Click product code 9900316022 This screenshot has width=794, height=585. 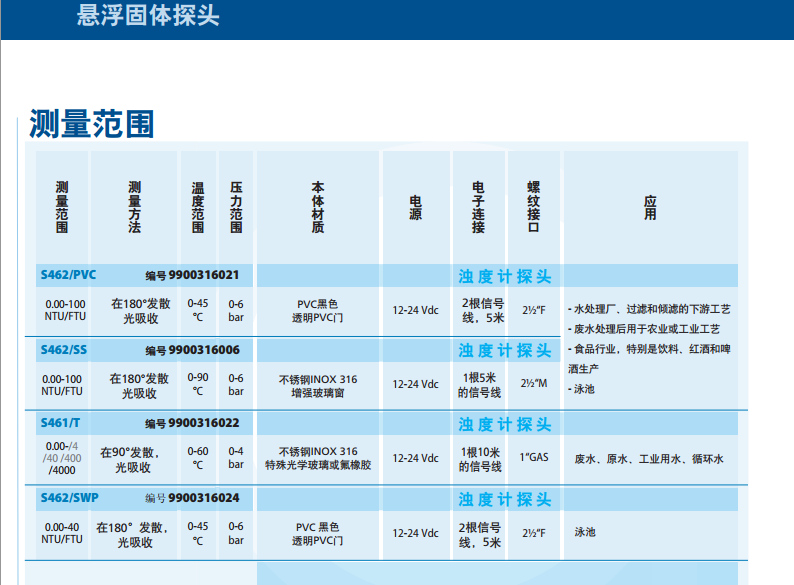204,423
